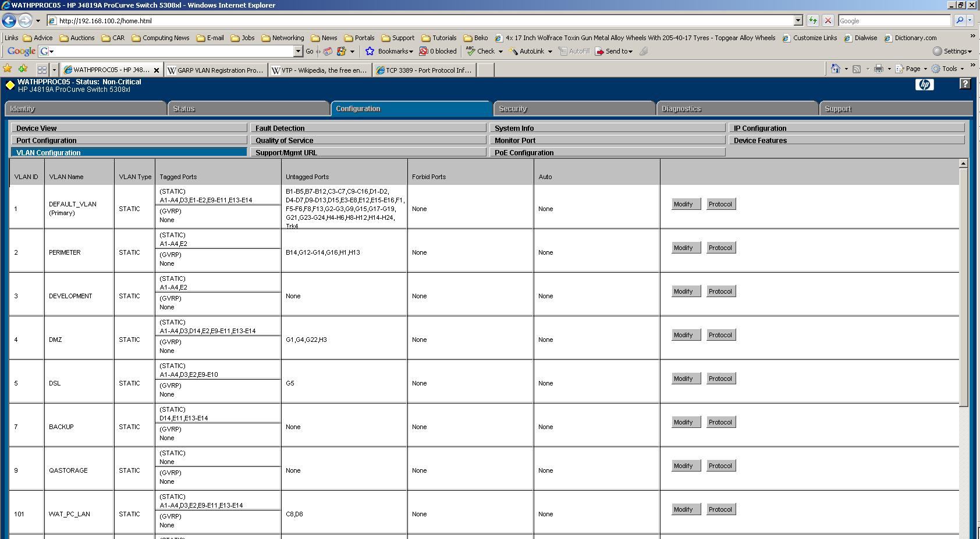Click the yellow Non-Critical status diamond

click(x=10, y=85)
